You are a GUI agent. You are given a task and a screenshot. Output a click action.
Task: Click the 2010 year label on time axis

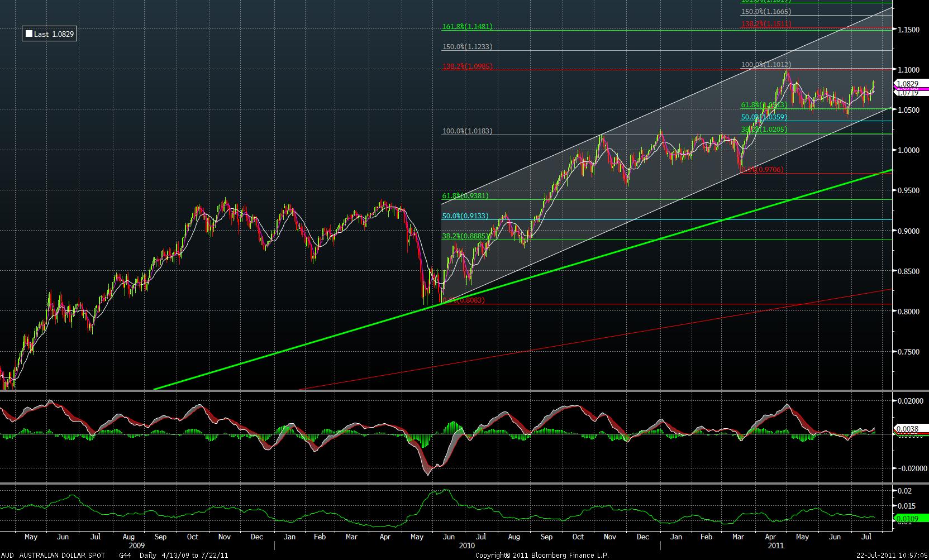pyautogui.click(x=466, y=545)
